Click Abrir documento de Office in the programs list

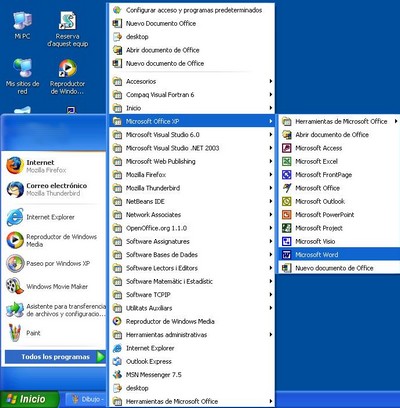pyautogui.click(x=192, y=50)
